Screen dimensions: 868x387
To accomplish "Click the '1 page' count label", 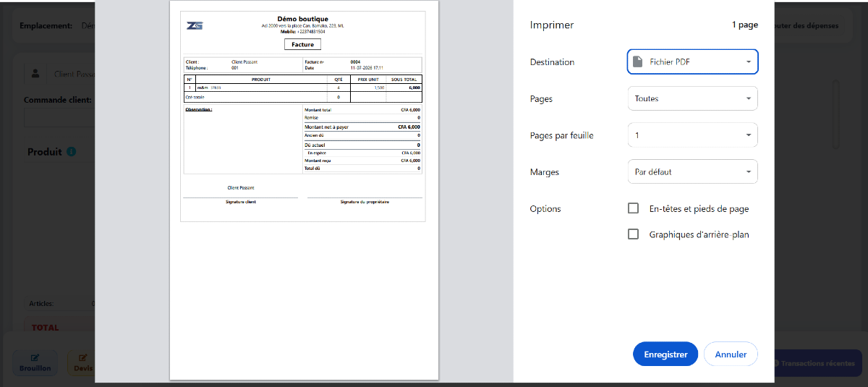I will click(x=745, y=25).
